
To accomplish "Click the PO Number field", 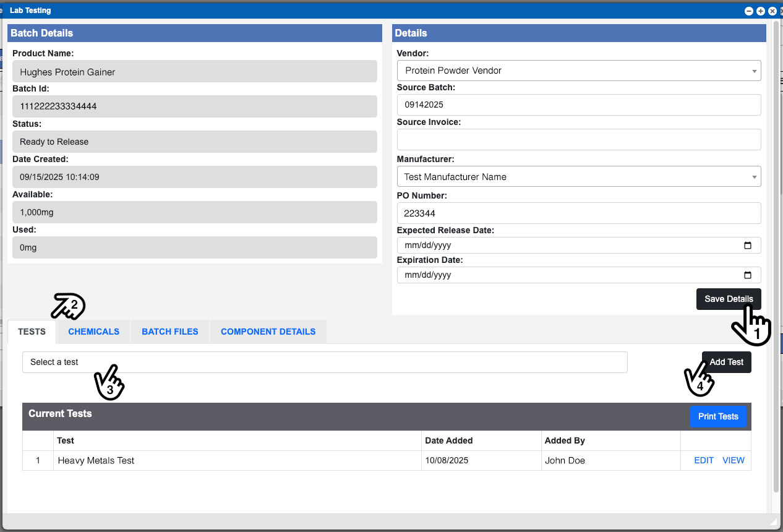I will (578, 213).
